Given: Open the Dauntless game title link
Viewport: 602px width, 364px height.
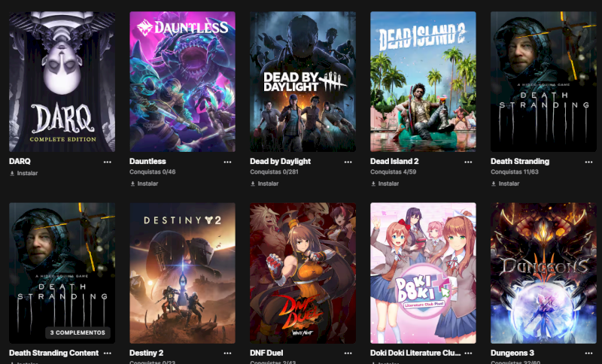Looking at the screenshot, I should coord(147,161).
